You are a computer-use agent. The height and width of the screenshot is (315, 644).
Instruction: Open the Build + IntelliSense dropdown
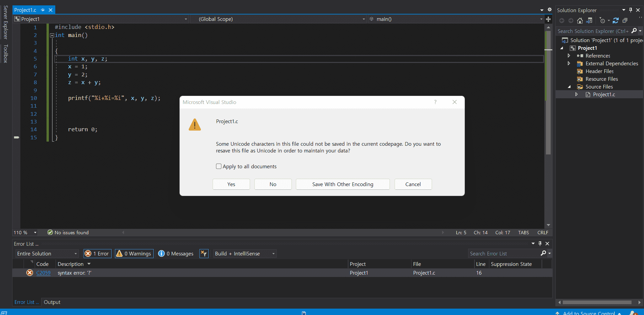(x=245, y=253)
